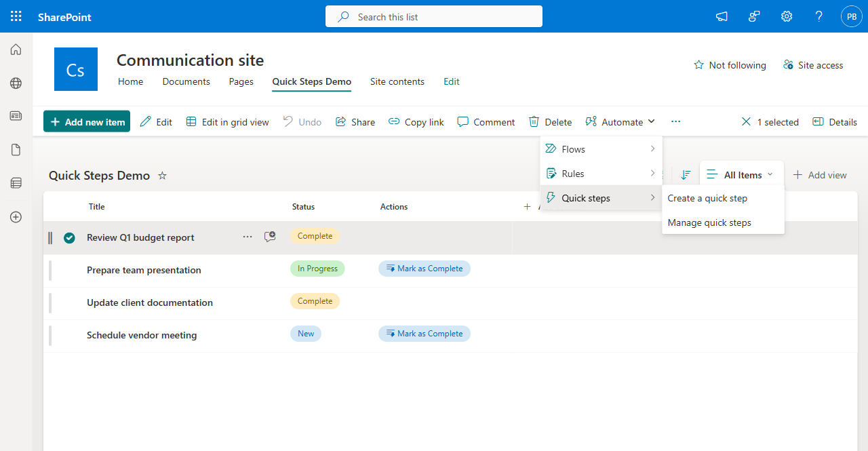Click the Edit navigation link

point(452,81)
